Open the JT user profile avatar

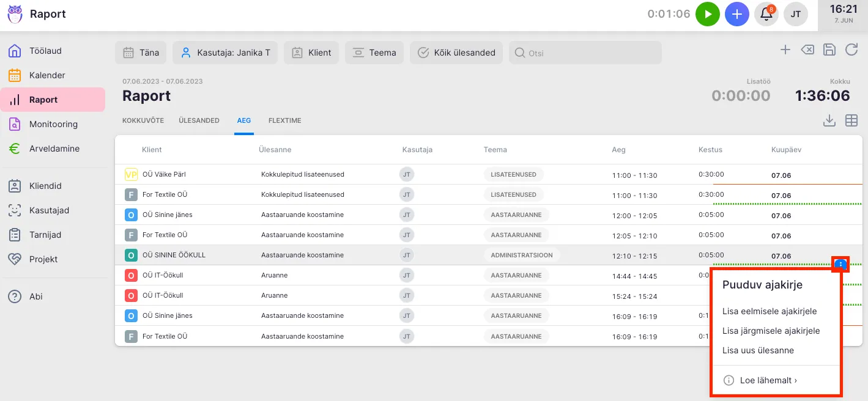[x=795, y=14]
